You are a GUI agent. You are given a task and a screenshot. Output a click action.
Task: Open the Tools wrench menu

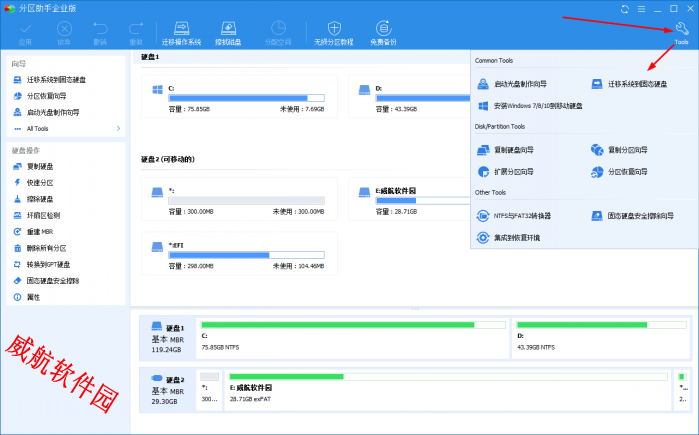(x=681, y=32)
